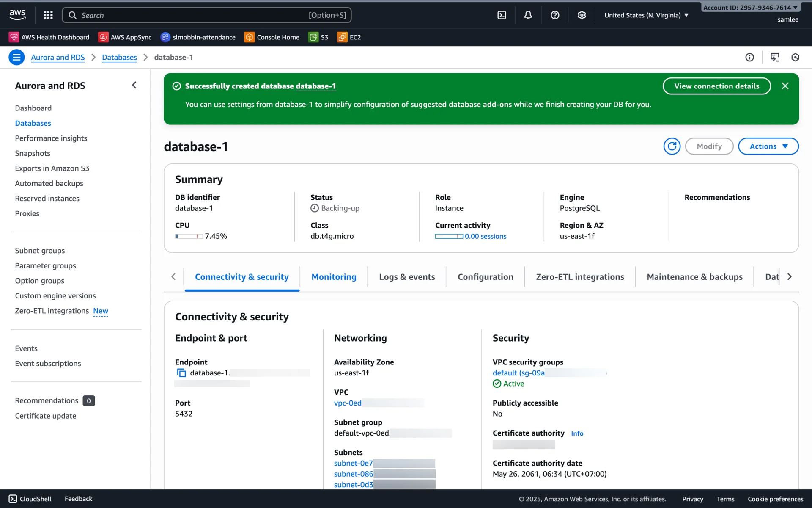
Task: Click the CPU usage bar
Action: 189,236
